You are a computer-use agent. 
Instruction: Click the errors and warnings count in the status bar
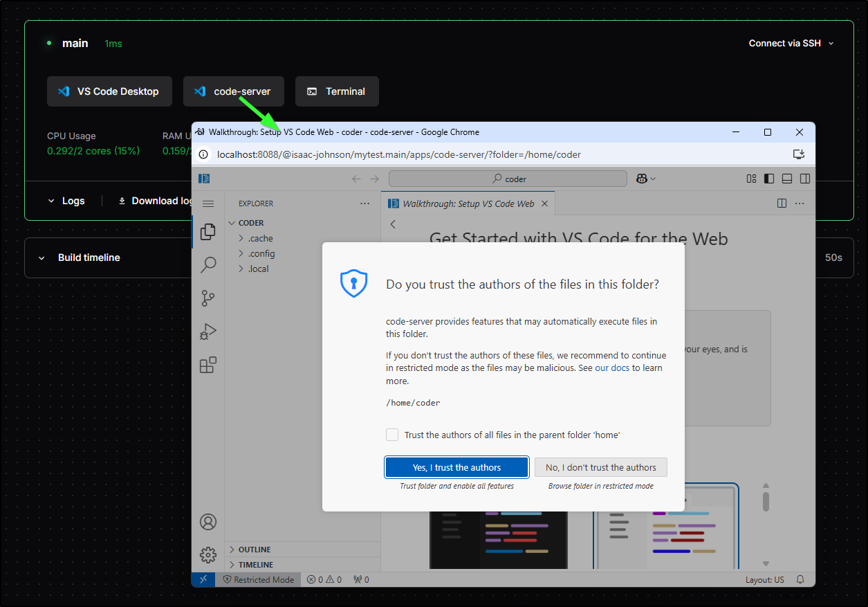click(x=324, y=579)
